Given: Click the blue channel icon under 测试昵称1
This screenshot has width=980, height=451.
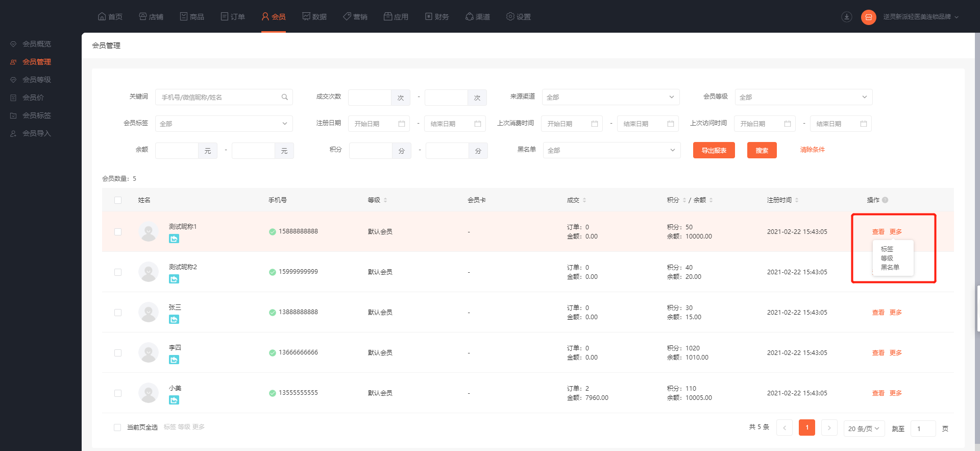Looking at the screenshot, I should (x=174, y=239).
